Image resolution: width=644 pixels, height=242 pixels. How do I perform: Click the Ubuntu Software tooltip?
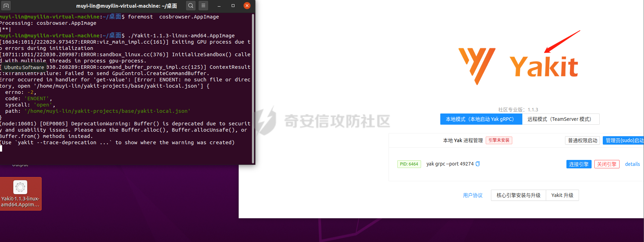[x=24, y=67]
